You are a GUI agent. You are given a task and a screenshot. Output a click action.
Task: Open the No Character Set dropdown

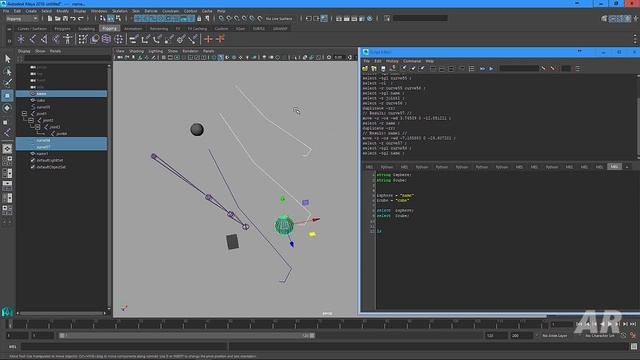pyautogui.click(x=599, y=336)
